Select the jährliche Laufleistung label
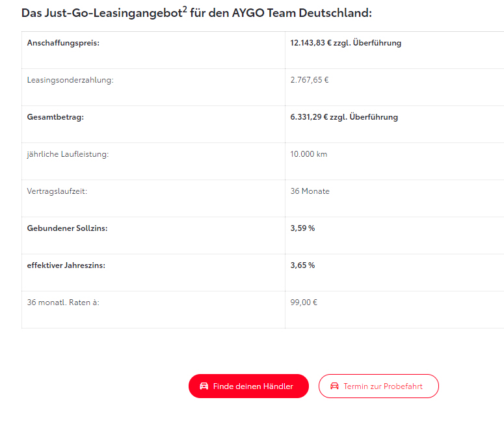This screenshot has height=430, width=504. [68, 154]
